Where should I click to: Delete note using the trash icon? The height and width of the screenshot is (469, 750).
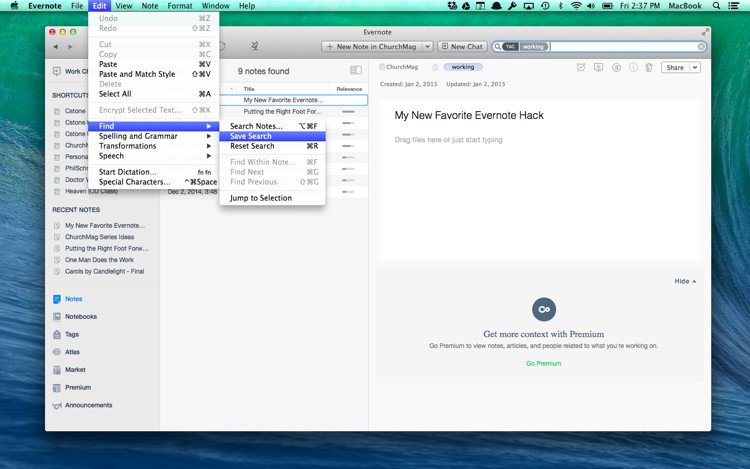click(649, 67)
